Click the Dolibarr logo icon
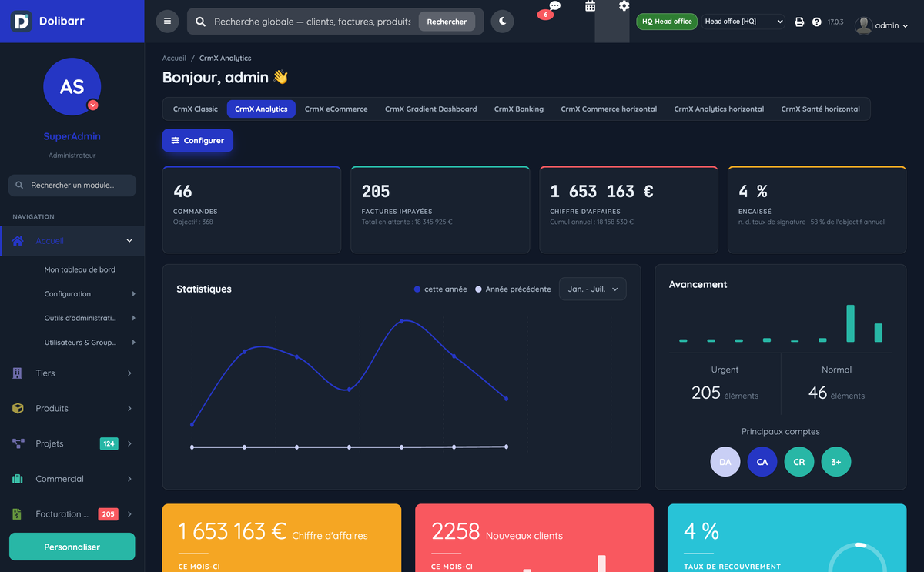Screen dimensions: 924x572 click(x=22, y=21)
